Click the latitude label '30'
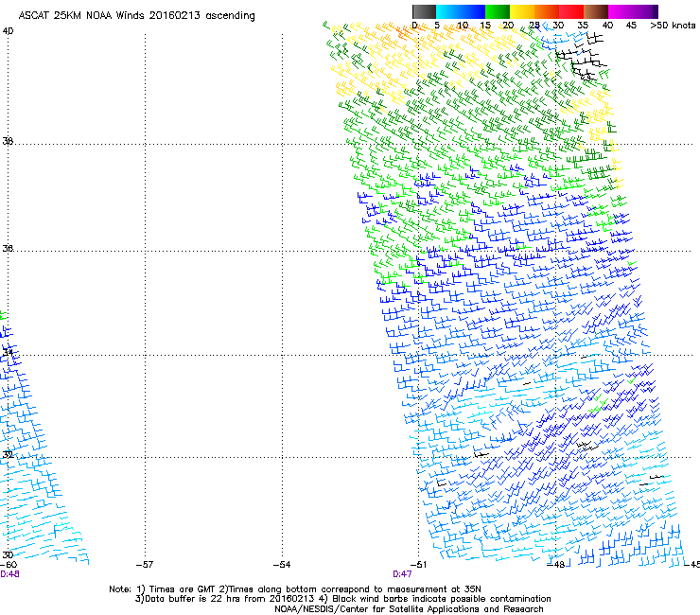The height and width of the screenshot is (615, 700). point(8,555)
